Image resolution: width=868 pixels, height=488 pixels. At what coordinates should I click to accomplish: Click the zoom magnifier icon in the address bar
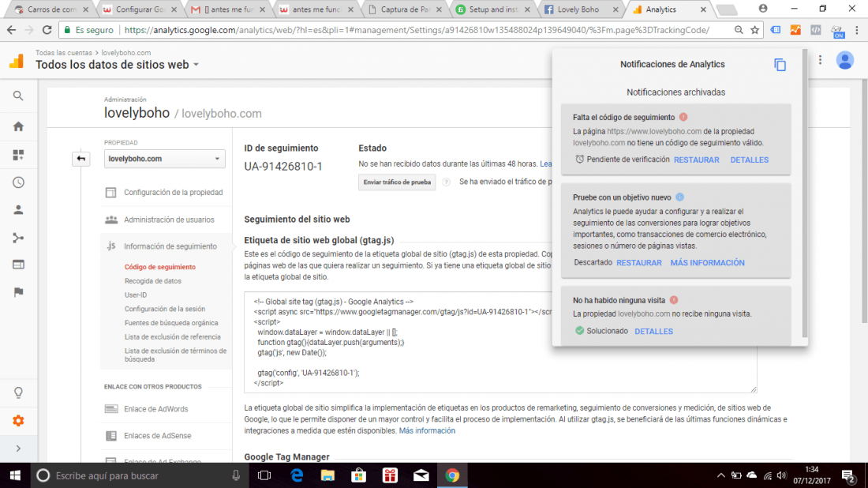click(x=739, y=30)
